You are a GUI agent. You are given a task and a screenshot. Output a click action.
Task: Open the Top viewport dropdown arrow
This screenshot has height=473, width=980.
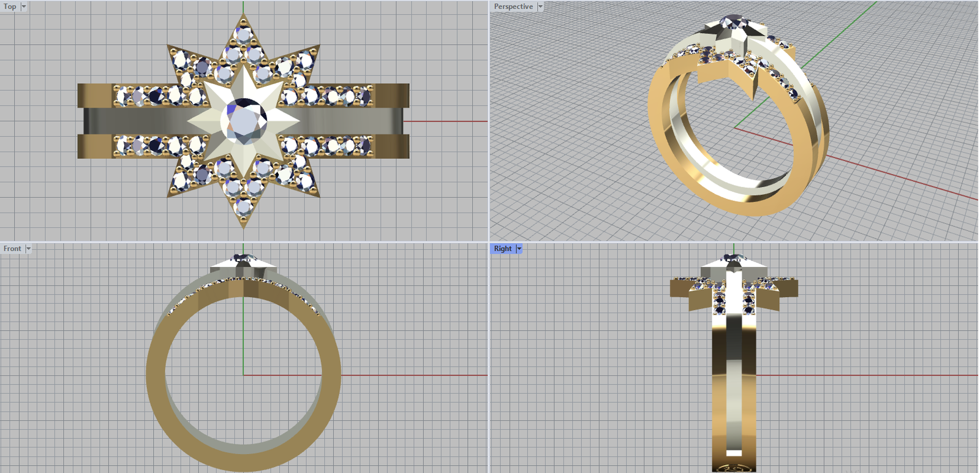24,7
